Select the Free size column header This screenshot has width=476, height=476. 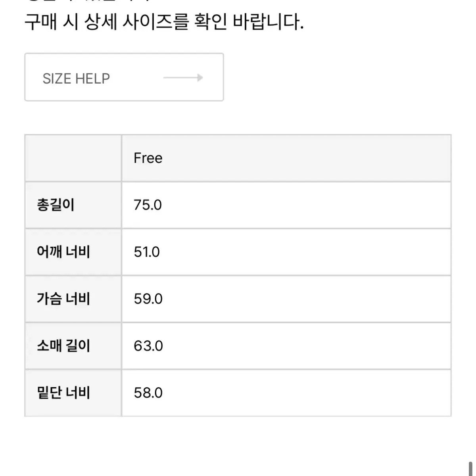pyautogui.click(x=148, y=158)
